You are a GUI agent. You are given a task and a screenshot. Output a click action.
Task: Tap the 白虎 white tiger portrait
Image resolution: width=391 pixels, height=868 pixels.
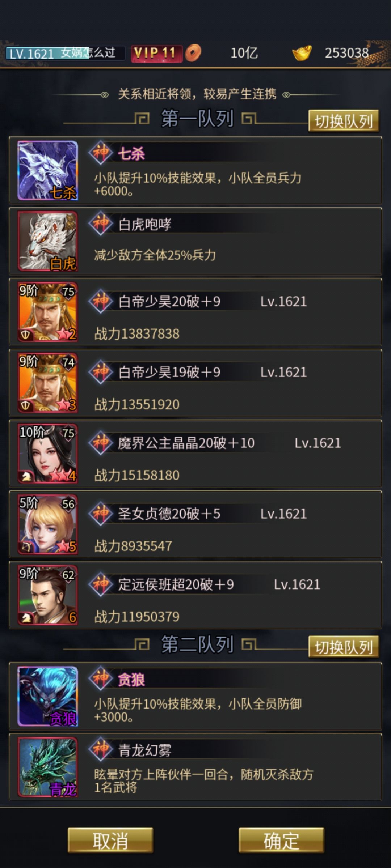point(48,241)
